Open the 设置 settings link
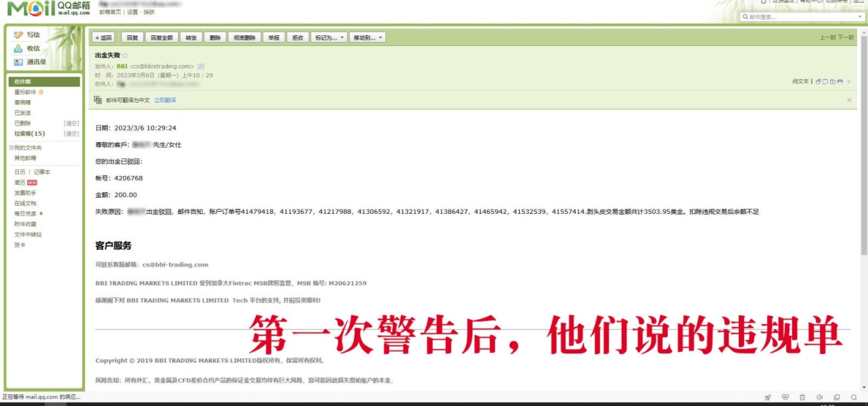868x406 pixels. pyautogui.click(x=131, y=12)
